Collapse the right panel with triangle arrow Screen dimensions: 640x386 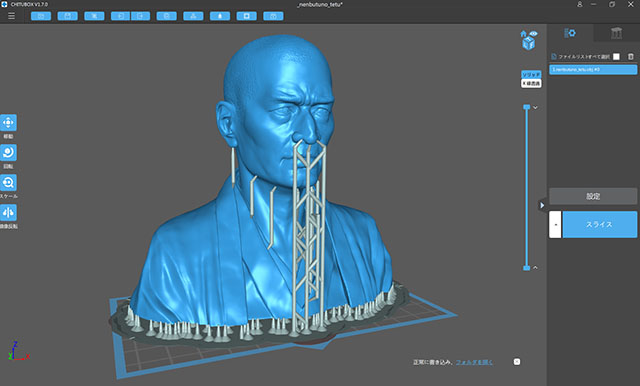(542, 205)
